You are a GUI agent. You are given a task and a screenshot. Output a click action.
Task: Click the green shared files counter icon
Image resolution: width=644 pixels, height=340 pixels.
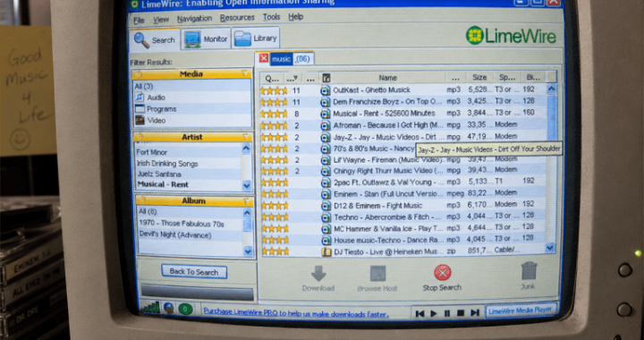click(186, 309)
